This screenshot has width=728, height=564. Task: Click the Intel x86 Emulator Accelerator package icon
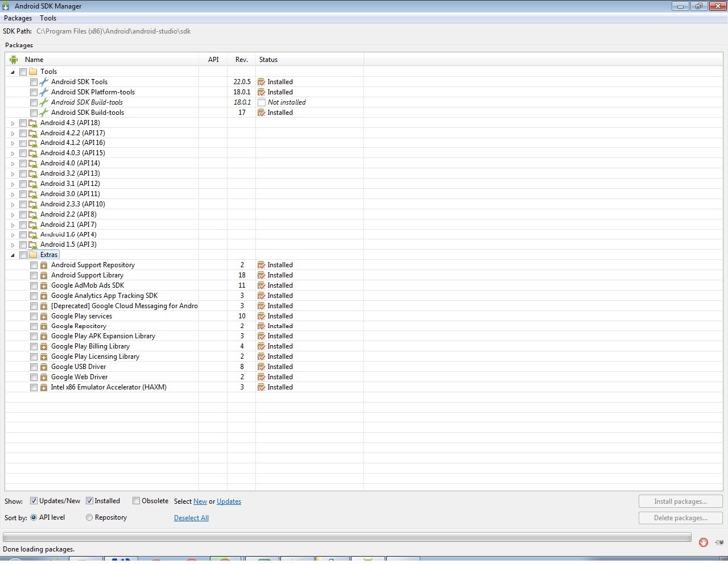click(44, 388)
